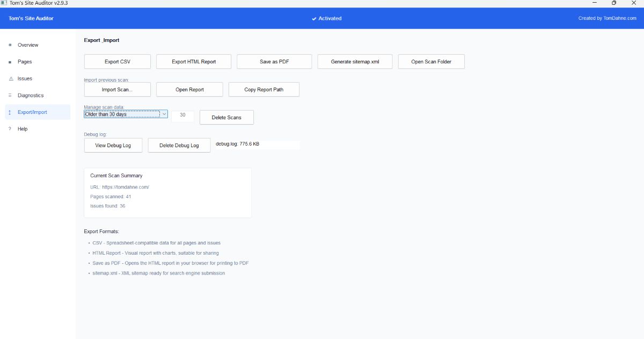Save the report as PDF
The width and height of the screenshot is (644, 339).
click(274, 61)
